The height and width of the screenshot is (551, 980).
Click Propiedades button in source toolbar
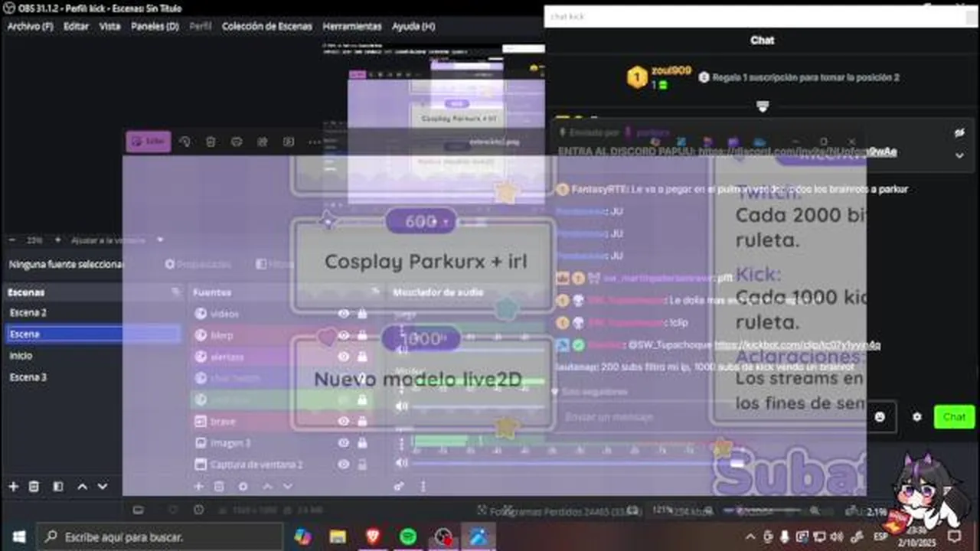click(198, 264)
